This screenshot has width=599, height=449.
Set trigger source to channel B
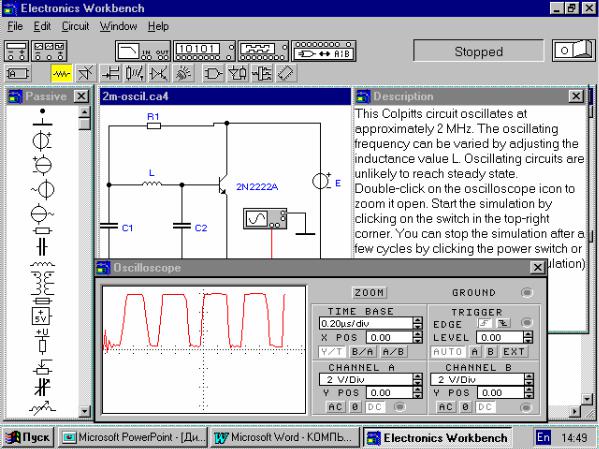491,352
